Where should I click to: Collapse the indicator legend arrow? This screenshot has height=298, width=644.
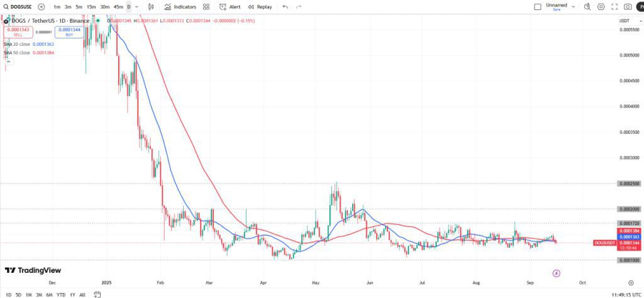(8, 62)
